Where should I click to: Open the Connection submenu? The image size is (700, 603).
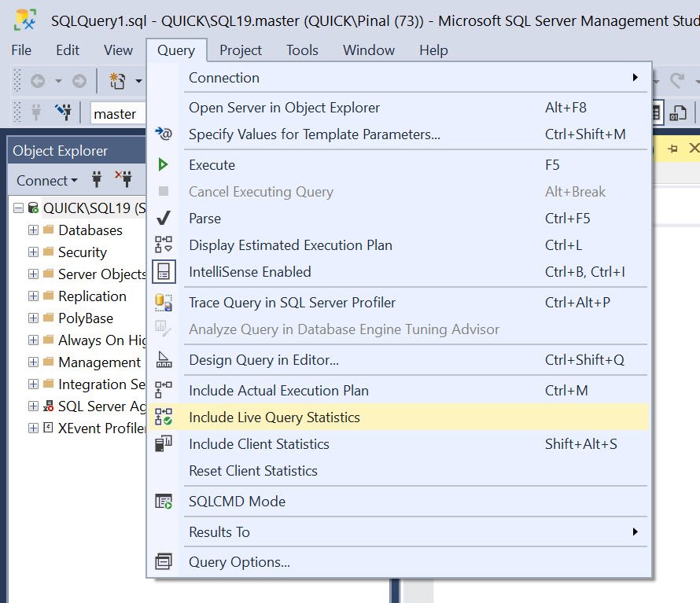399,78
